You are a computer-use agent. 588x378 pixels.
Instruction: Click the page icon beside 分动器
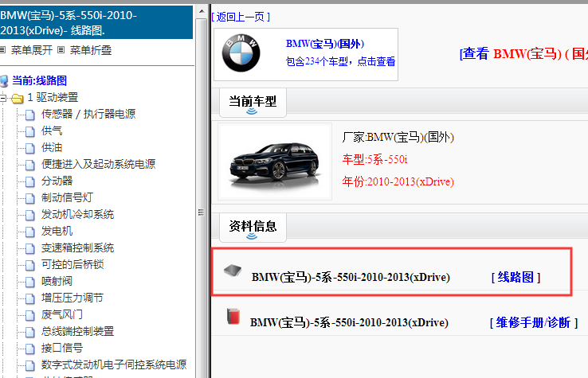click(30, 181)
